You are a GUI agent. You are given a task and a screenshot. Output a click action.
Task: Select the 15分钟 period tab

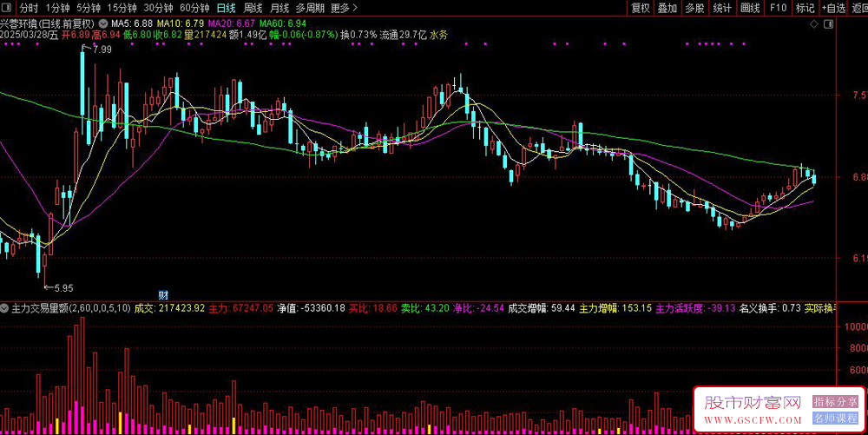(122, 8)
